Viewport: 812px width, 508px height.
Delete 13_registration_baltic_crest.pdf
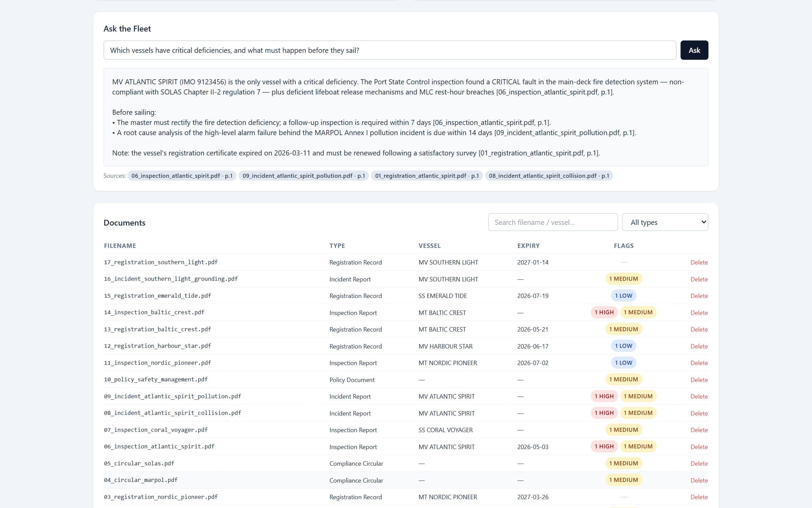[x=699, y=329]
